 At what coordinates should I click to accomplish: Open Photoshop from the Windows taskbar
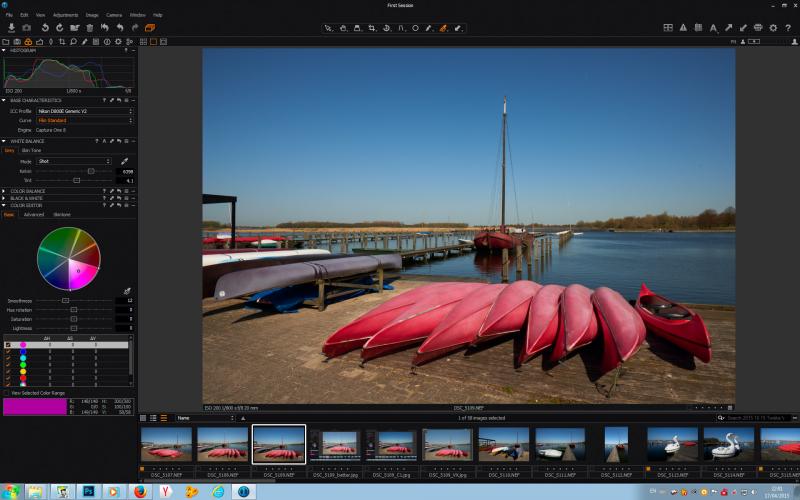[x=88, y=492]
